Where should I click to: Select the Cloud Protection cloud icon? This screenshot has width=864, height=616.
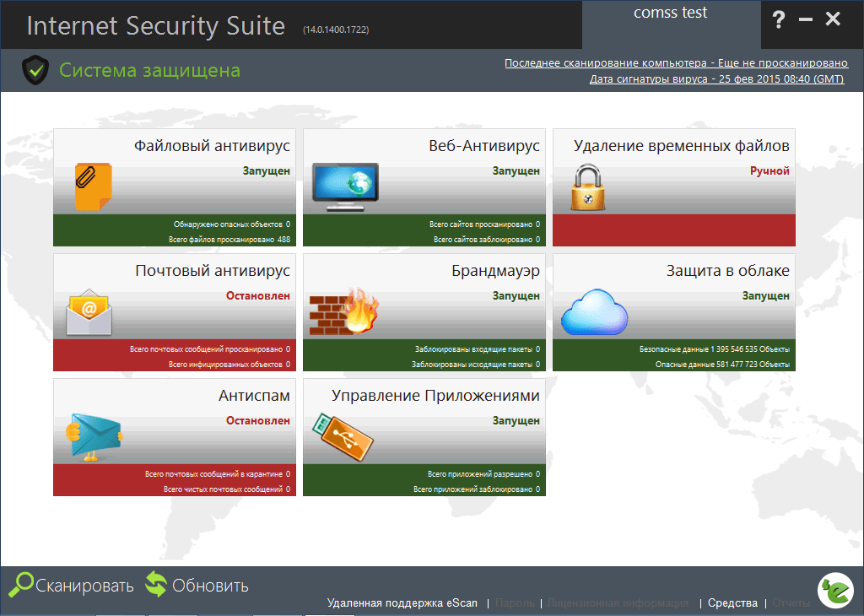pyautogui.click(x=593, y=311)
